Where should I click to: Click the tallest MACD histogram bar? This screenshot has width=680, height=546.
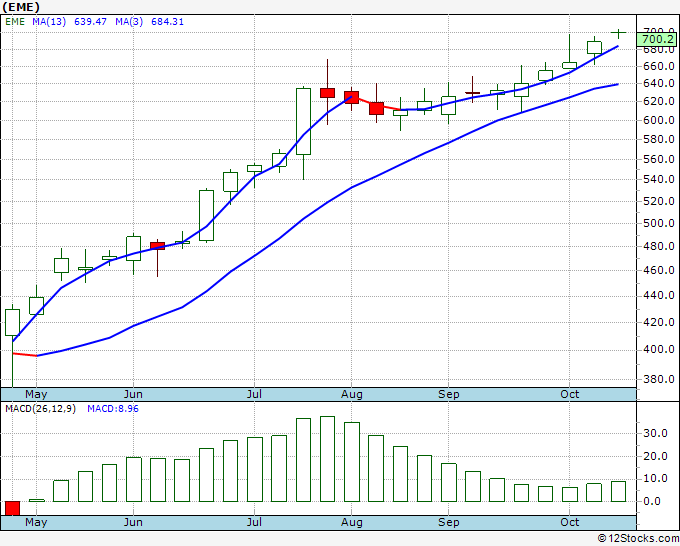327,459
